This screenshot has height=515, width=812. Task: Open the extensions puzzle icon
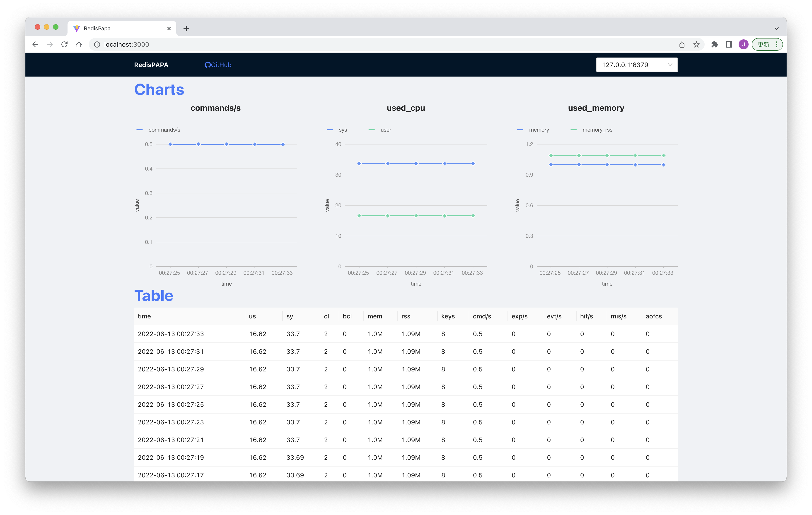click(x=714, y=44)
